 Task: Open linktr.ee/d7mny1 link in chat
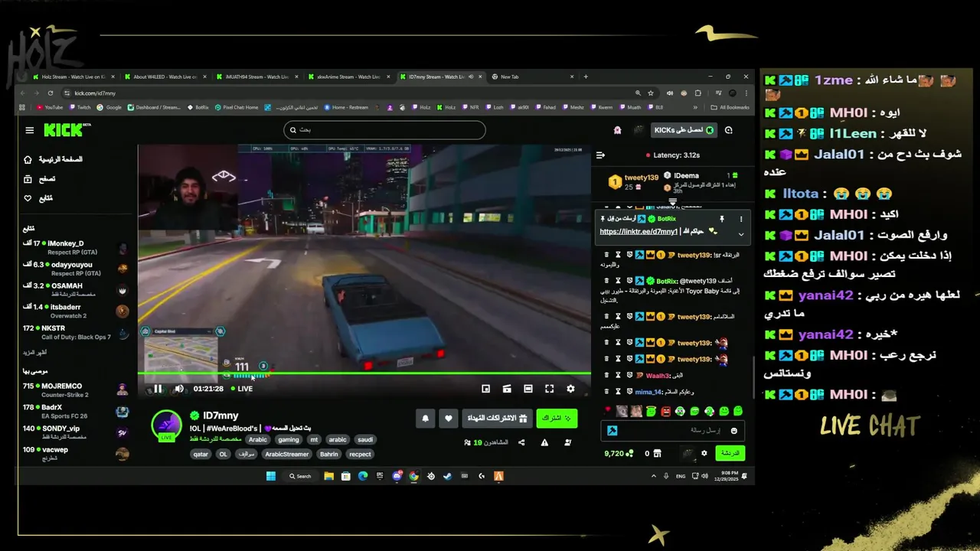click(x=639, y=232)
